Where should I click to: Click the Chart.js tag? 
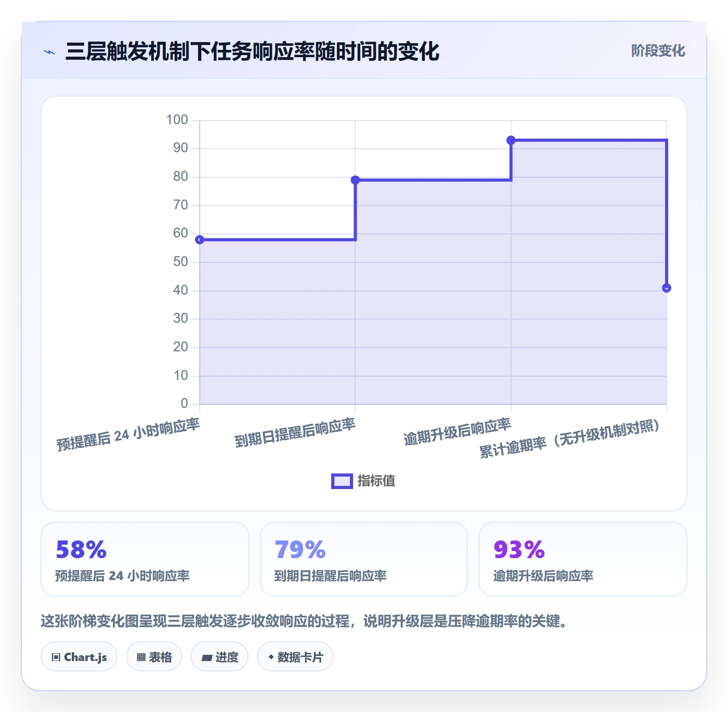79,657
